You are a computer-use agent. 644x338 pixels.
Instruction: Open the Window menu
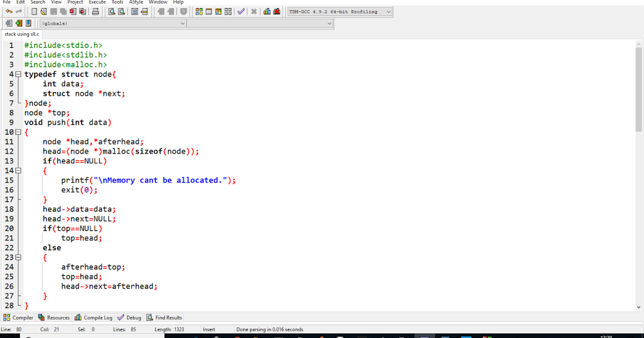(158, 2)
